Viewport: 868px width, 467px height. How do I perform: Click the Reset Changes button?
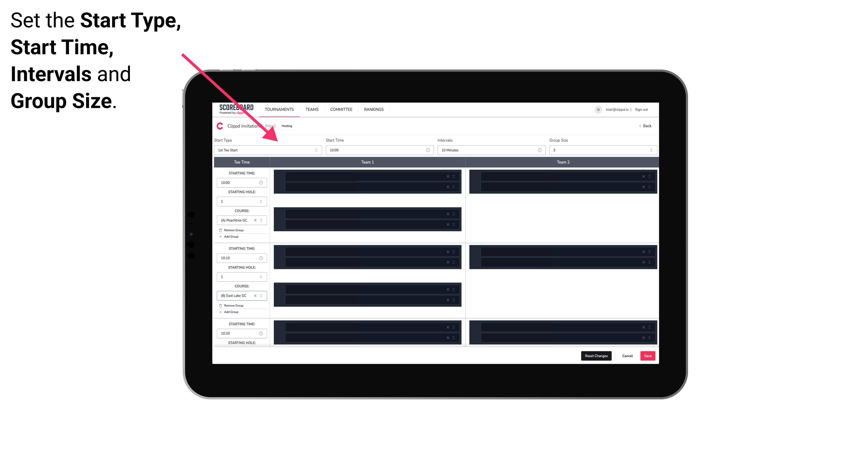597,355
